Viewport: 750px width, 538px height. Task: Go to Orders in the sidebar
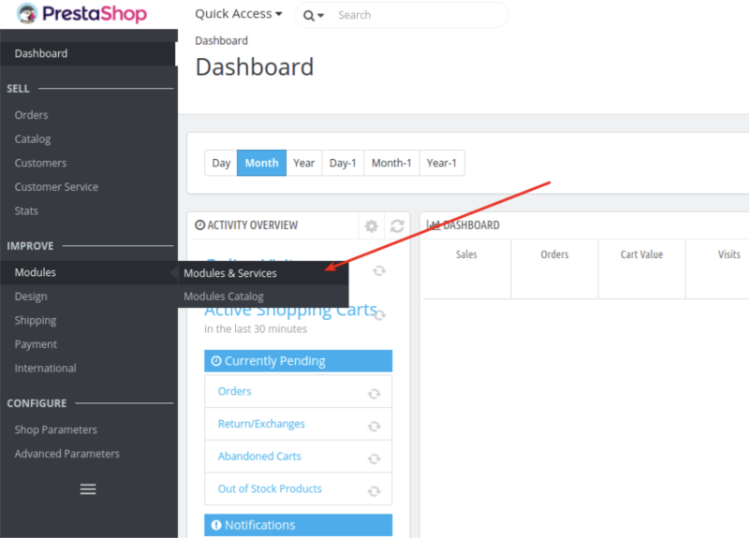tap(31, 115)
